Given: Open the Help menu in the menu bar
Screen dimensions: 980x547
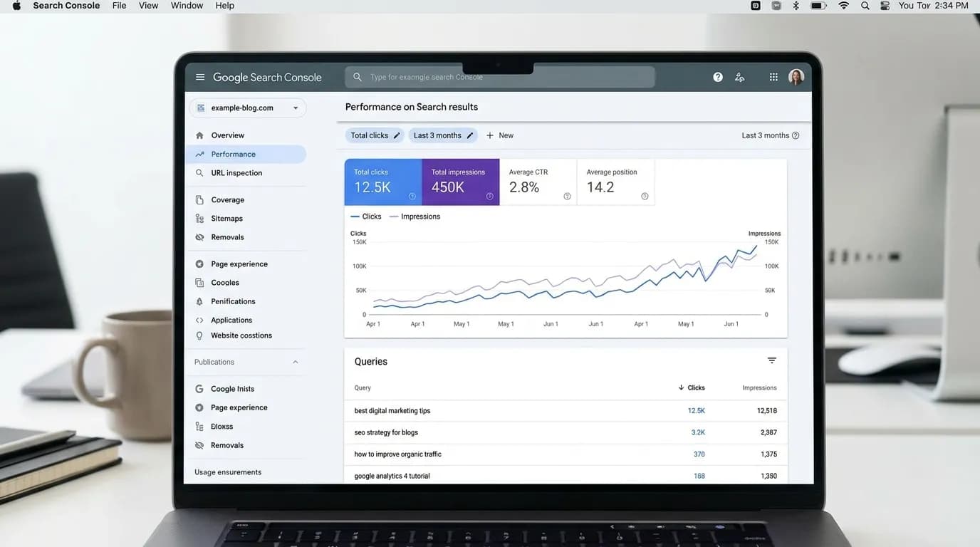Looking at the screenshot, I should pos(225,6).
